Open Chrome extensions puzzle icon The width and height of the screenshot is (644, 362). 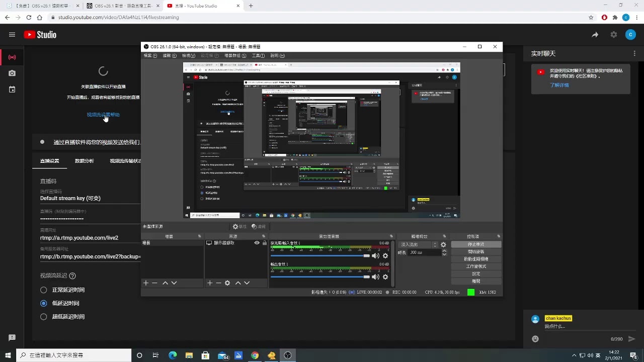coord(615,17)
